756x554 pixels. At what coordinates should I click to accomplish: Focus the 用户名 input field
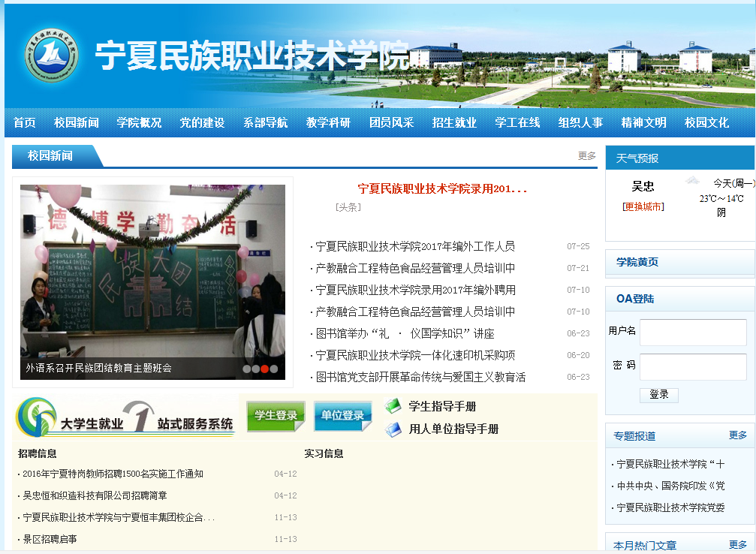[692, 333]
